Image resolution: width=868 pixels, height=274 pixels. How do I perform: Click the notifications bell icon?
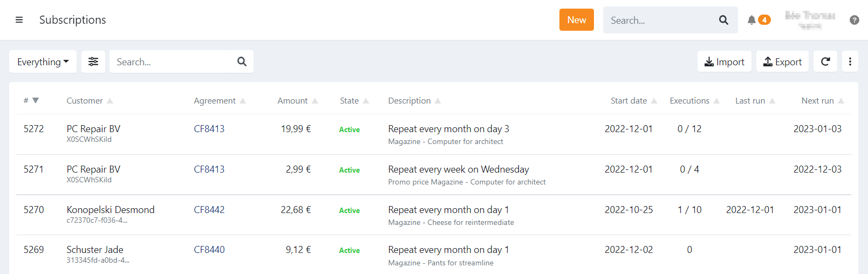(751, 20)
